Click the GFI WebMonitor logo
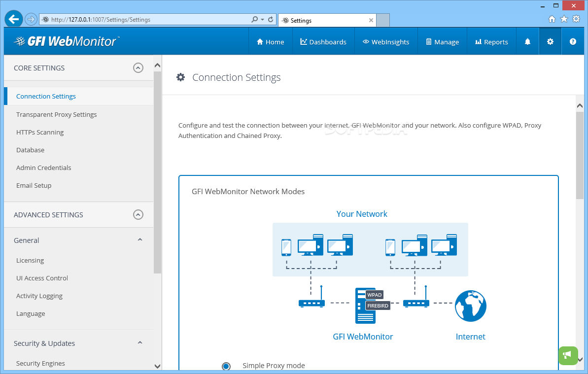Image resolution: width=588 pixels, height=374 pixels. pyautogui.click(x=67, y=41)
